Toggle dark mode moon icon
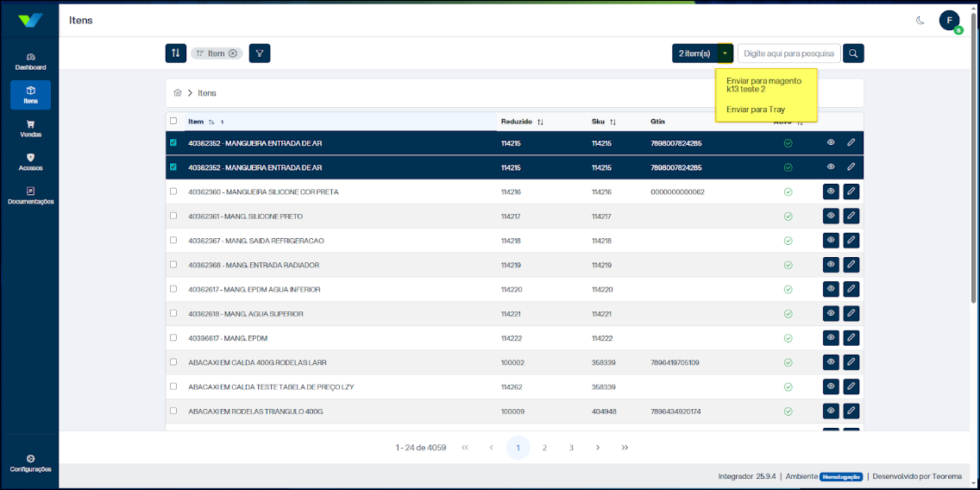The image size is (980, 490). tap(920, 20)
